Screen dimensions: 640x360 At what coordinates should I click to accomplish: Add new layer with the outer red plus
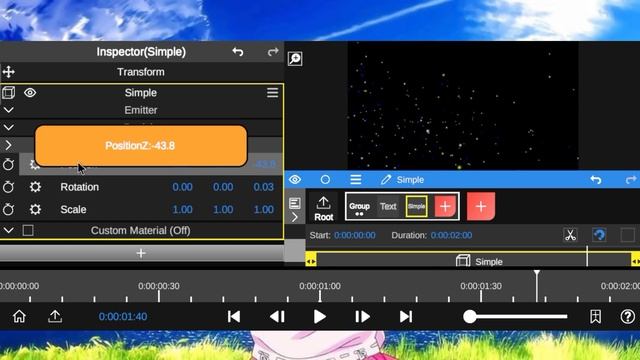tap(481, 207)
